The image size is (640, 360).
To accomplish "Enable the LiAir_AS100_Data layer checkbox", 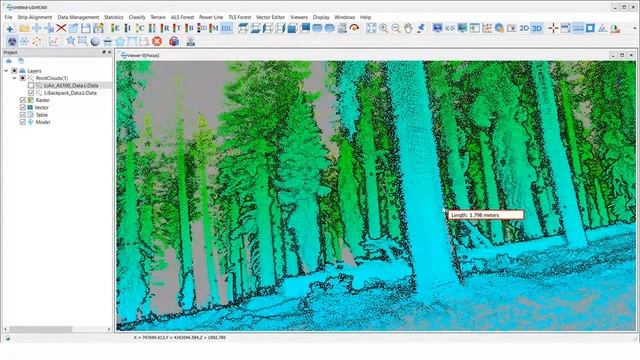I will click(x=31, y=85).
